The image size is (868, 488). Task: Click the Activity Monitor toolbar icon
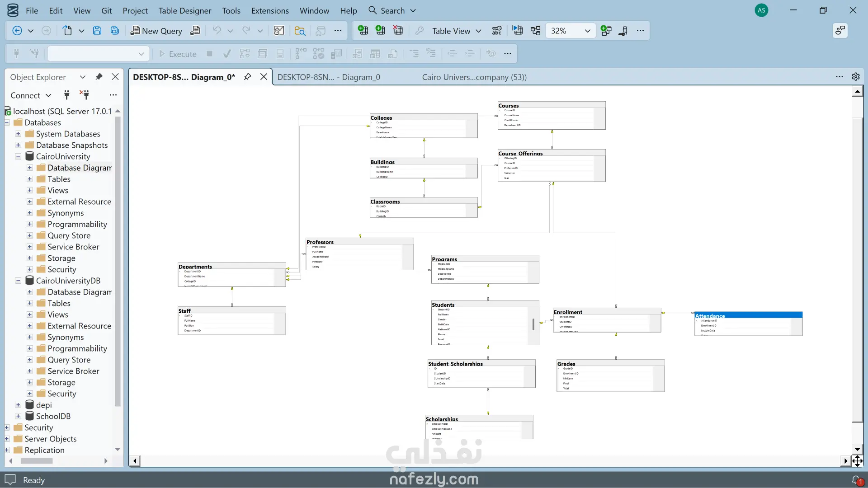point(279,31)
